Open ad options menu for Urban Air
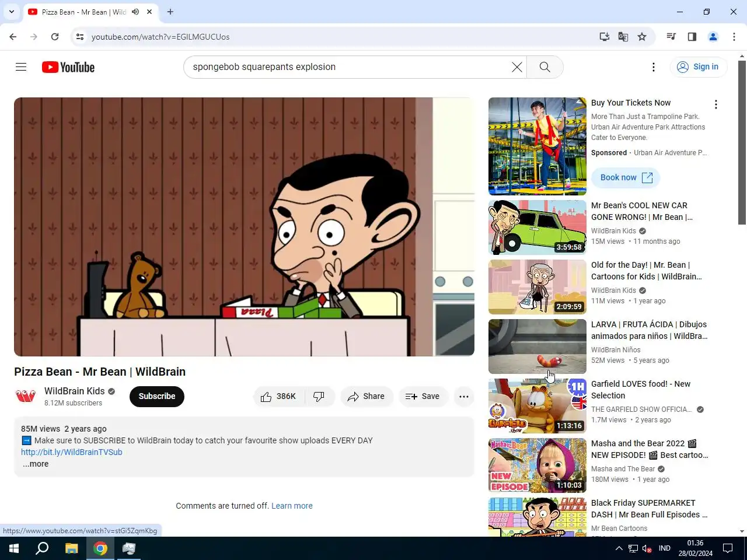This screenshot has height=560, width=747. click(x=715, y=104)
